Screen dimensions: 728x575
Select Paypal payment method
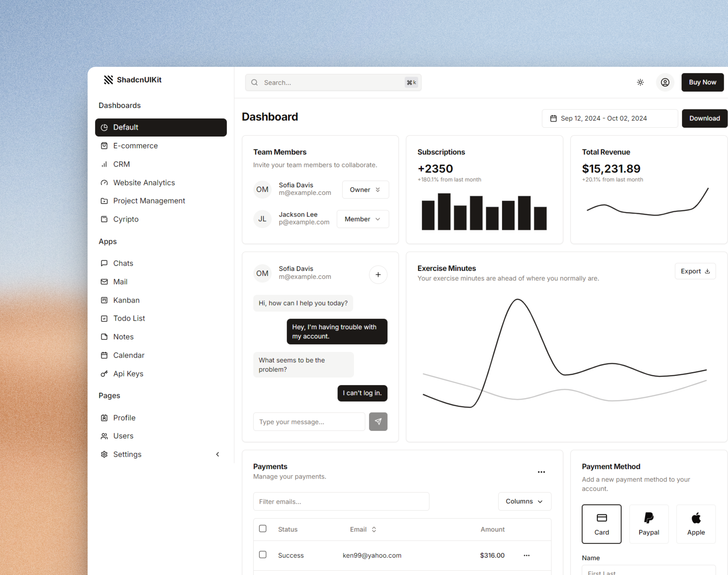pyautogui.click(x=649, y=524)
